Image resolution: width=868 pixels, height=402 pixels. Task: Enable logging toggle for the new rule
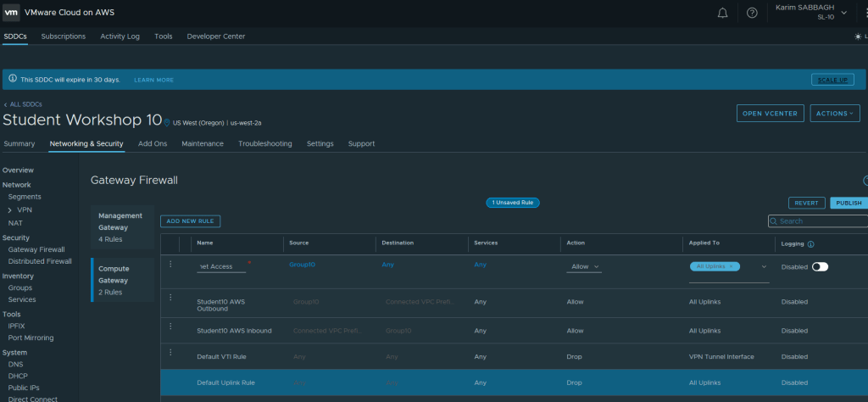click(820, 266)
